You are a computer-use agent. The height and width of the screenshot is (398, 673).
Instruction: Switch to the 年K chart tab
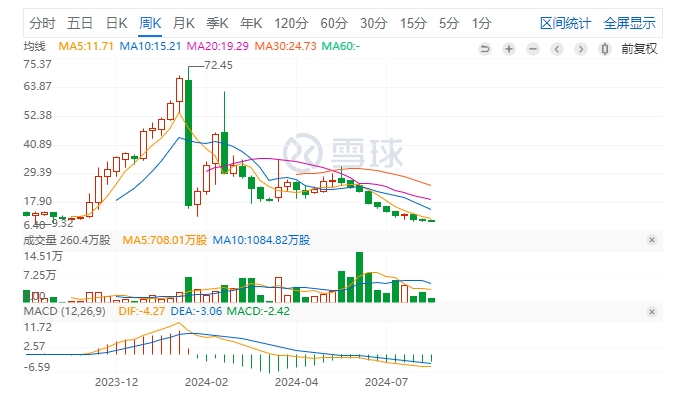pos(251,23)
